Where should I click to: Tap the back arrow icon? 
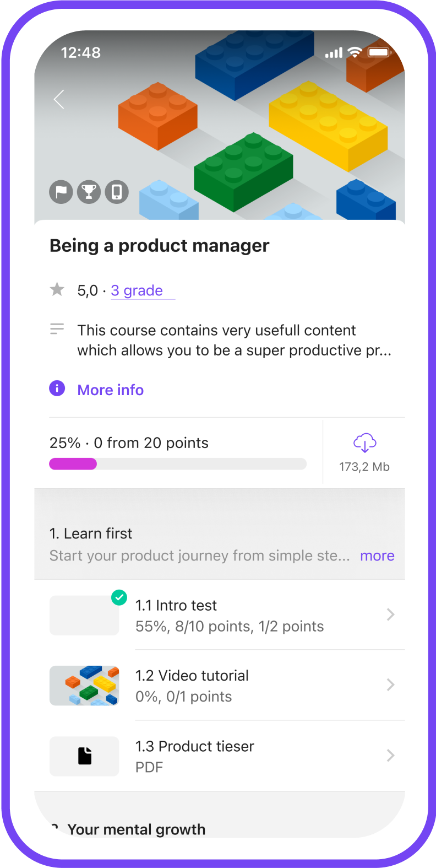coord(59,99)
